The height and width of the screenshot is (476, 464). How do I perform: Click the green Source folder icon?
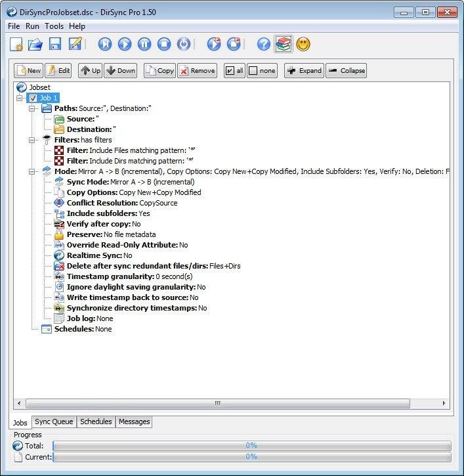point(59,119)
